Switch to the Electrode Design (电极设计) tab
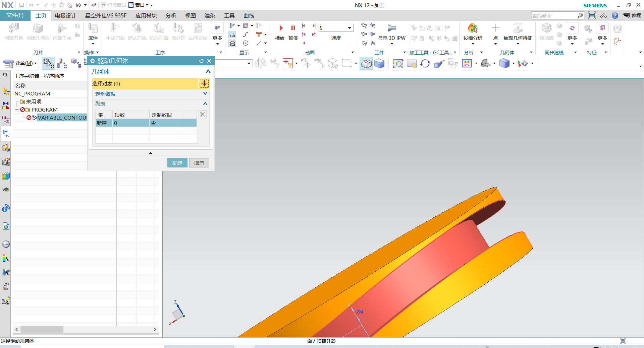Screen dimensions: 644x348 pos(65,15)
